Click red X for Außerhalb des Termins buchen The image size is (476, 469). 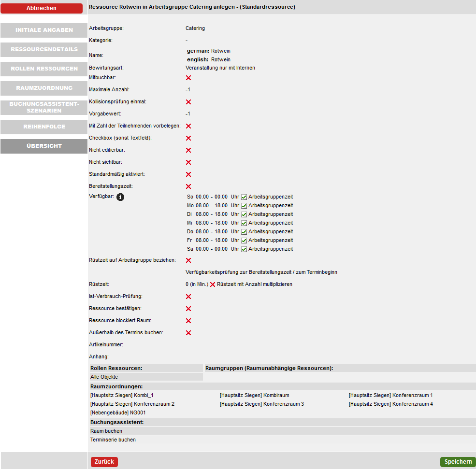(x=188, y=333)
